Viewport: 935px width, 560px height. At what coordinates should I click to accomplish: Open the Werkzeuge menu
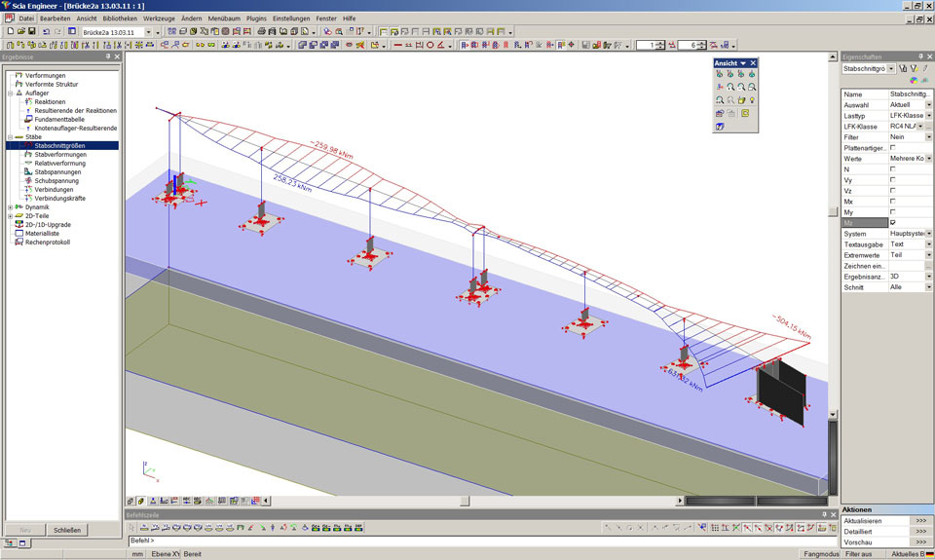[159, 19]
